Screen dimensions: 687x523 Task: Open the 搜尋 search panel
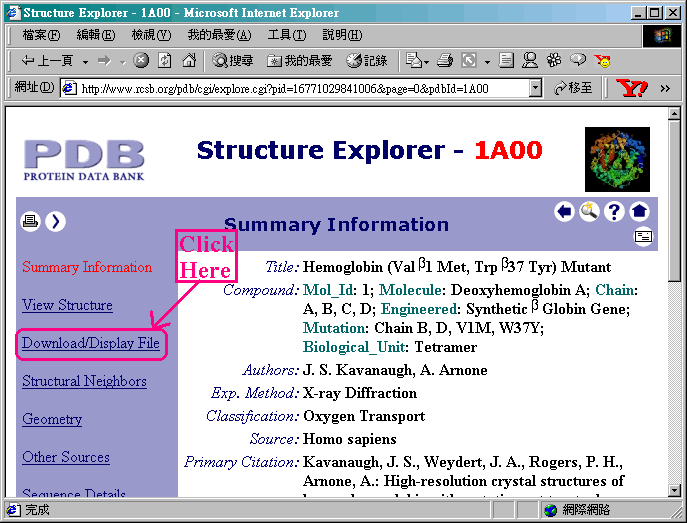pos(233,60)
